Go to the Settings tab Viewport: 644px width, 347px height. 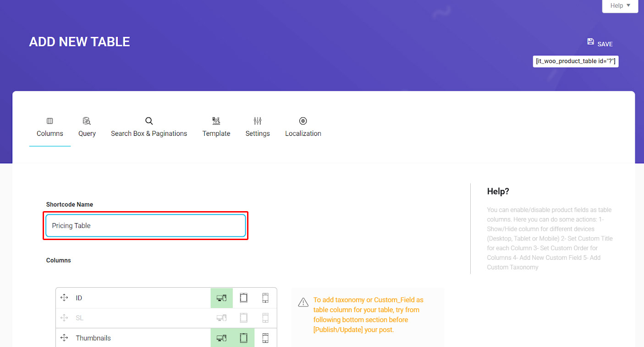(258, 127)
